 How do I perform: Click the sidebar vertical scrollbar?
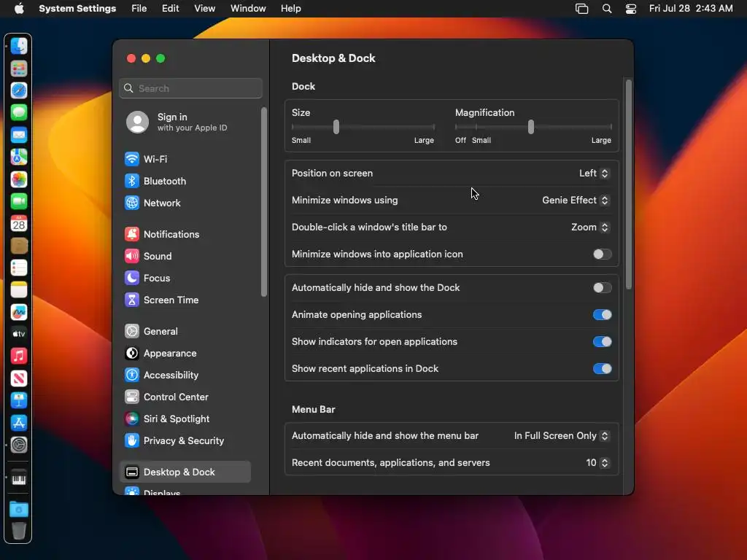[x=264, y=202]
